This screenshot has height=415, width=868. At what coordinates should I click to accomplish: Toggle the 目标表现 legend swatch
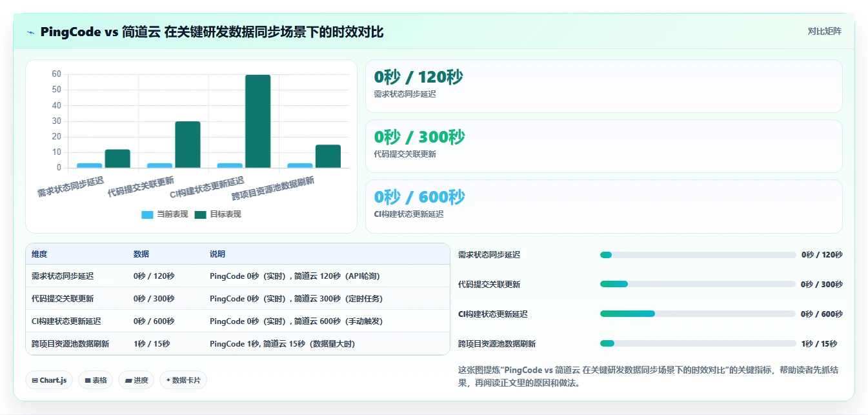(x=200, y=214)
